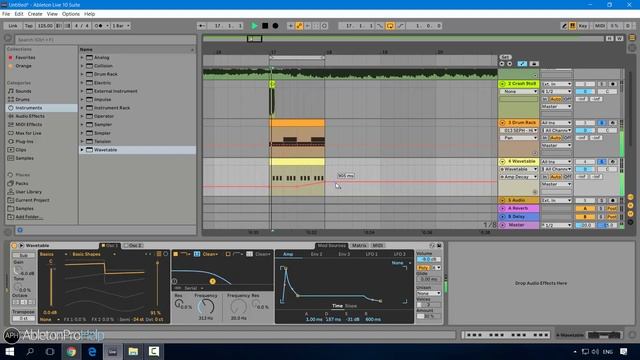The image size is (640, 360).
Task: Toggle the Lock Envelopes icon
Action: point(533,64)
